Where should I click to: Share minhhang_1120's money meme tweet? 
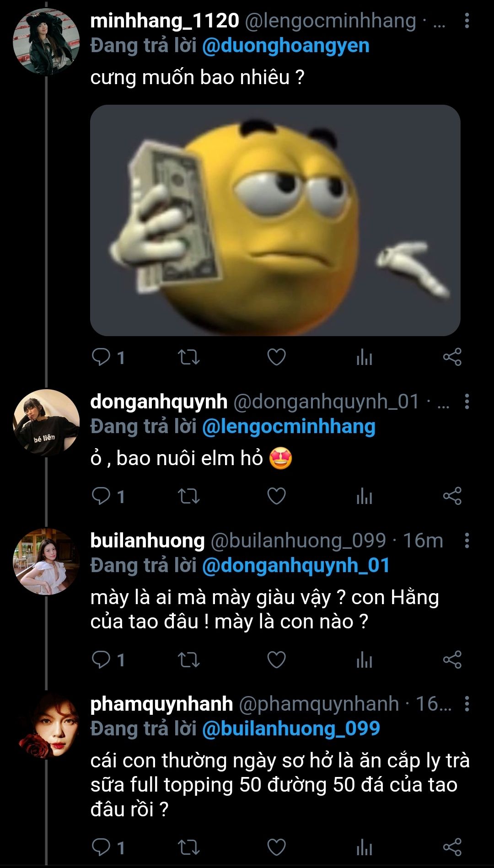[452, 357]
